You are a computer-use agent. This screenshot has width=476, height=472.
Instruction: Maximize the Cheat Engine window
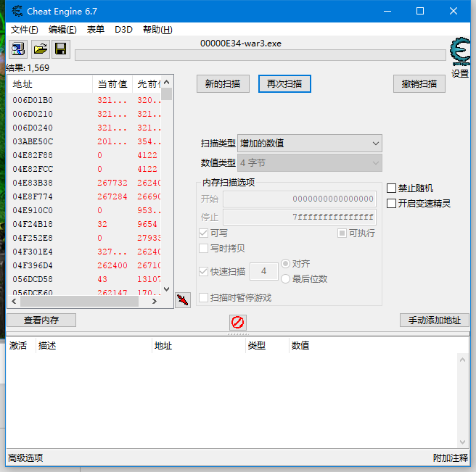[x=420, y=11]
